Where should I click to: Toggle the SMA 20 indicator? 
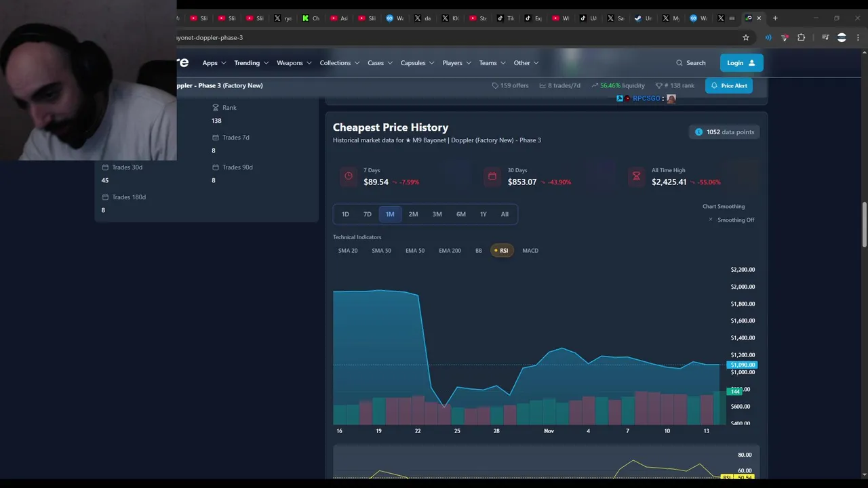coord(348,251)
